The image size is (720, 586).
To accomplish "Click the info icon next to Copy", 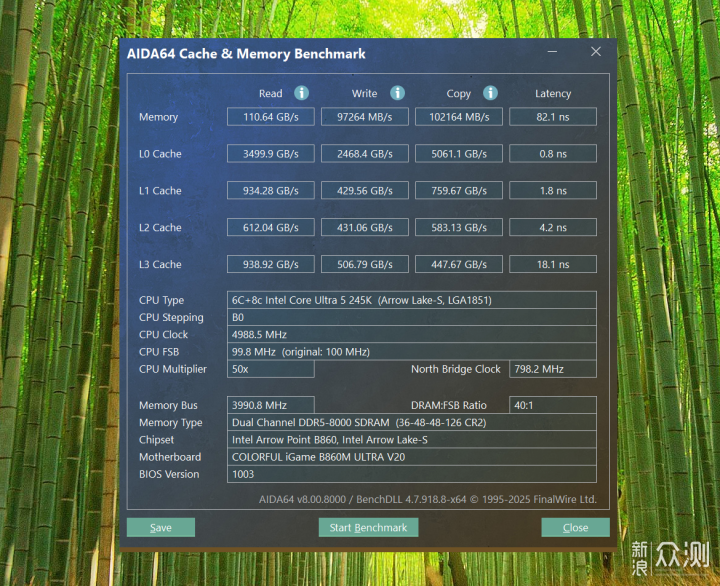I will pyautogui.click(x=490, y=93).
